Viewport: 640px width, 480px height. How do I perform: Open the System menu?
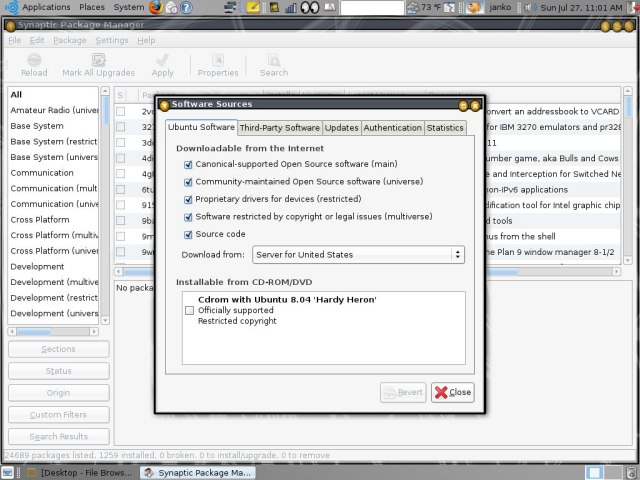[129, 7]
